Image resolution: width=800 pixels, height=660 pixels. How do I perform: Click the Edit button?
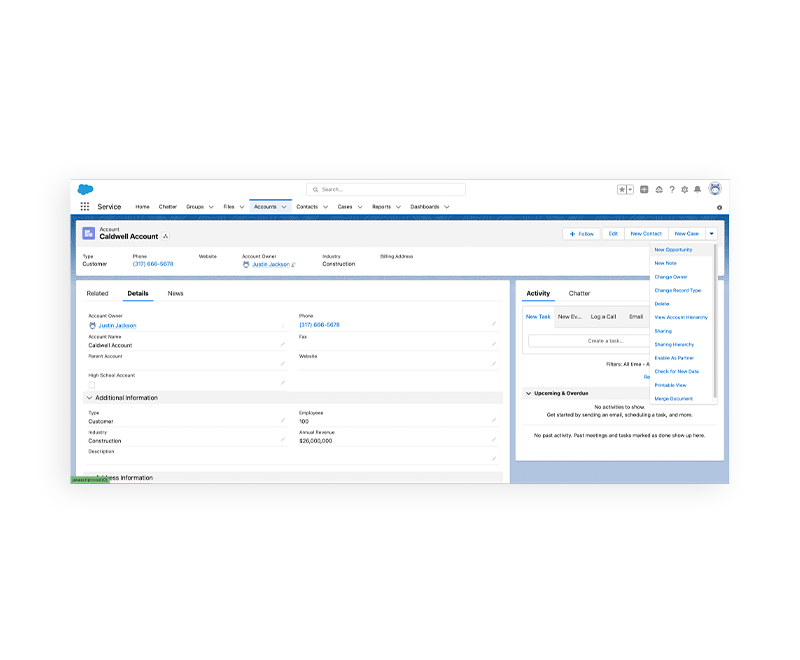[x=613, y=234]
